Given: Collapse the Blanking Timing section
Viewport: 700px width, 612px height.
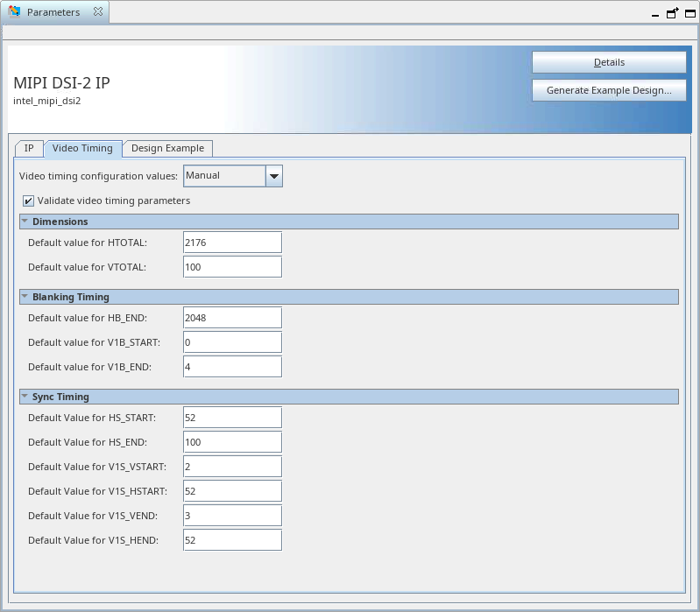Looking at the screenshot, I should [x=25, y=297].
